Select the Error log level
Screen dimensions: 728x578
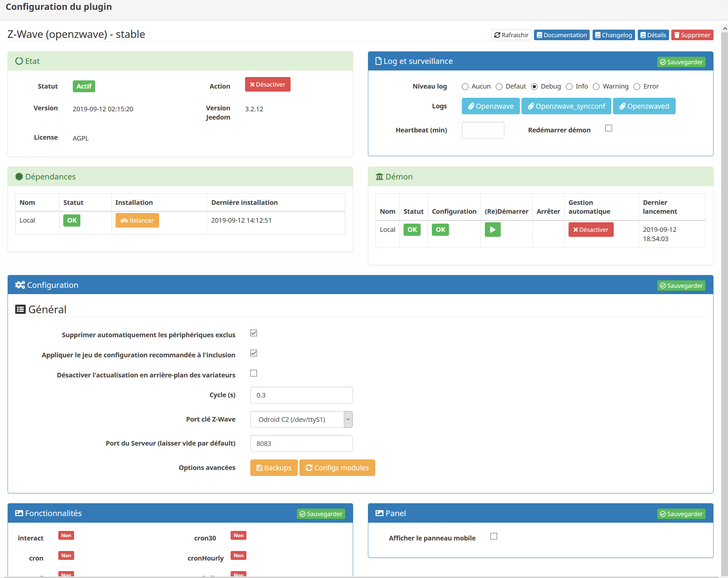pos(637,87)
